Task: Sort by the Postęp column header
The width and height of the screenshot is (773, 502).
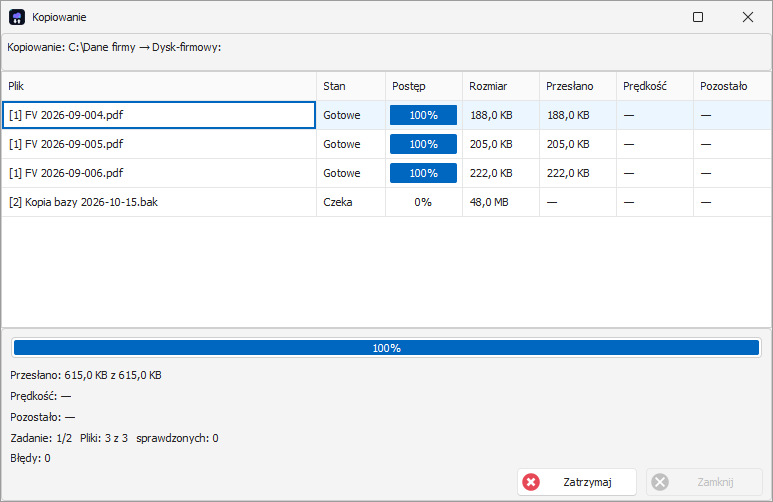Action: point(424,86)
